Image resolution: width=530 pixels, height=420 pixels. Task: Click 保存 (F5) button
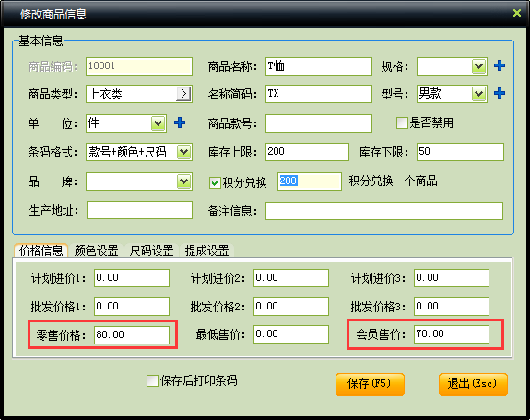370,384
